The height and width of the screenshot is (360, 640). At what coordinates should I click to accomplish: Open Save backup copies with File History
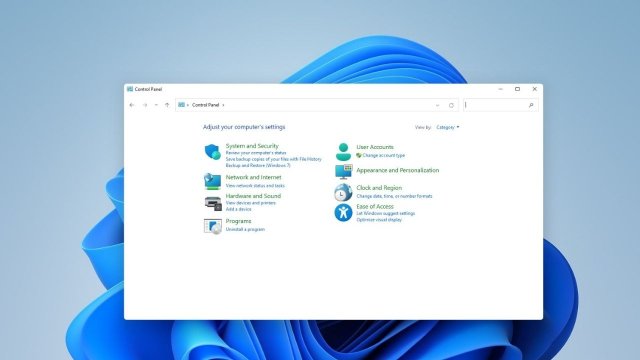(273, 159)
